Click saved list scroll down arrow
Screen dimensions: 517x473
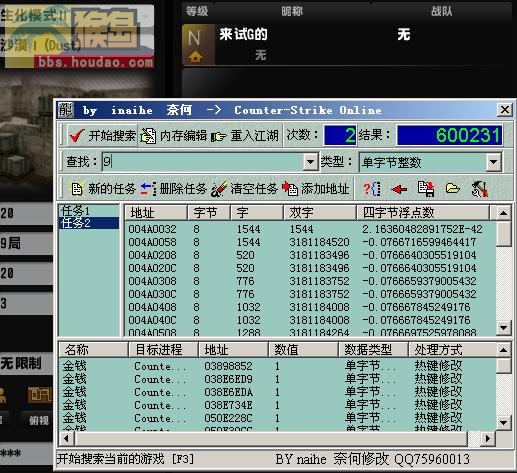[x=503, y=423]
